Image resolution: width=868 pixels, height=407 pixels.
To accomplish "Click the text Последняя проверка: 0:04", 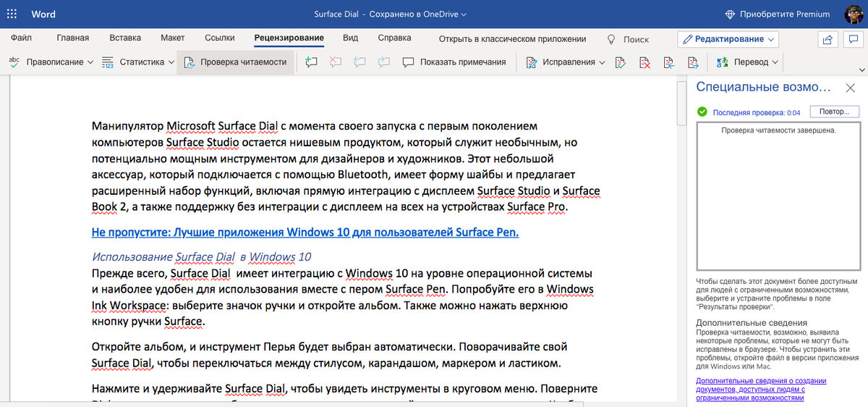I will pos(757,113).
